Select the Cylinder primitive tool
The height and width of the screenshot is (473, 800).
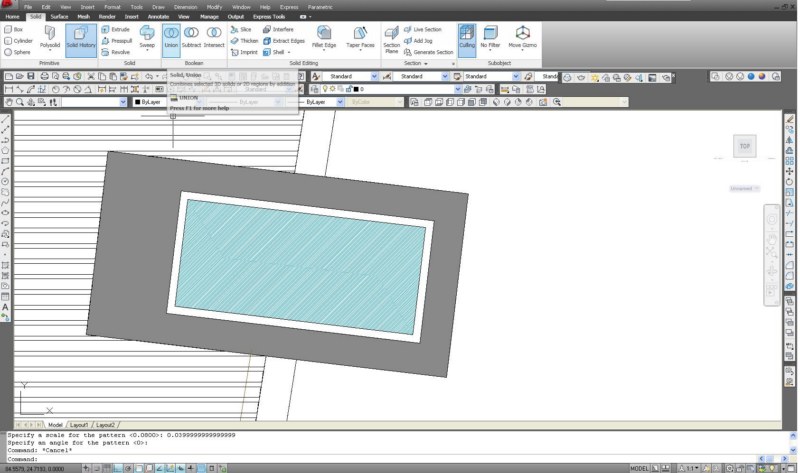18,41
